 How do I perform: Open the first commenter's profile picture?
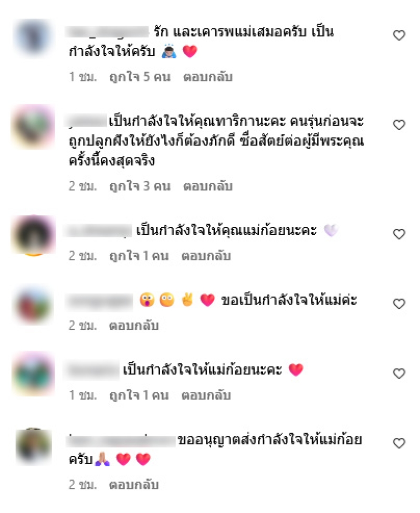tap(34, 38)
